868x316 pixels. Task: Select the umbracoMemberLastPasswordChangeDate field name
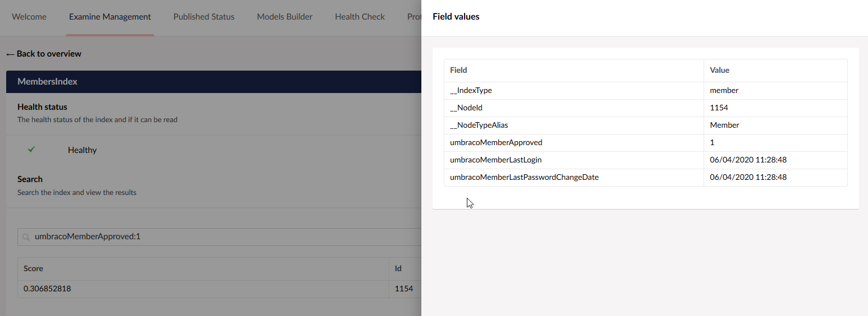(524, 177)
